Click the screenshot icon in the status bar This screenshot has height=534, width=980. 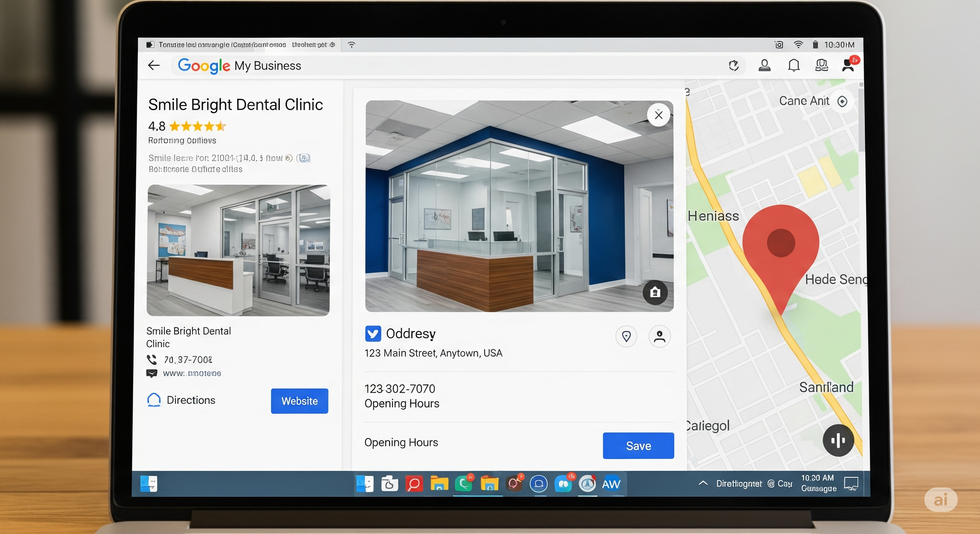tap(779, 45)
